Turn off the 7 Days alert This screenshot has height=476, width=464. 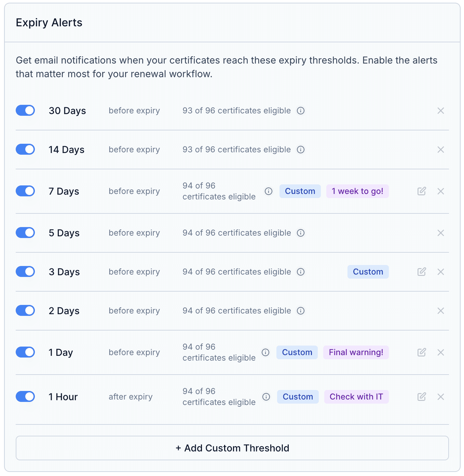[x=25, y=191]
